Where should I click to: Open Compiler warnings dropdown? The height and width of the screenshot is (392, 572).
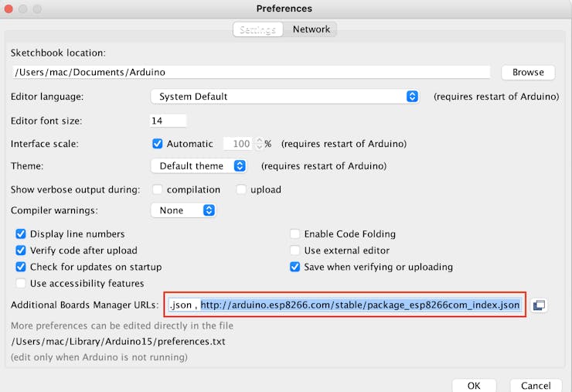183,210
